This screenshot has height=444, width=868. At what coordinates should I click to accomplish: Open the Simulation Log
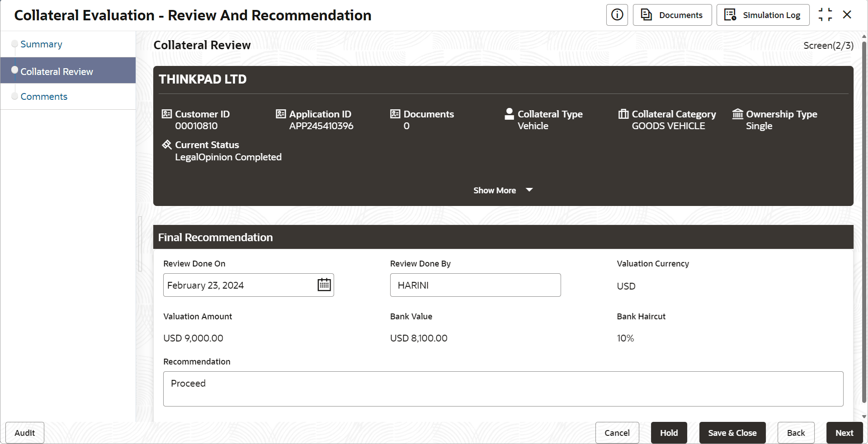[x=763, y=15]
